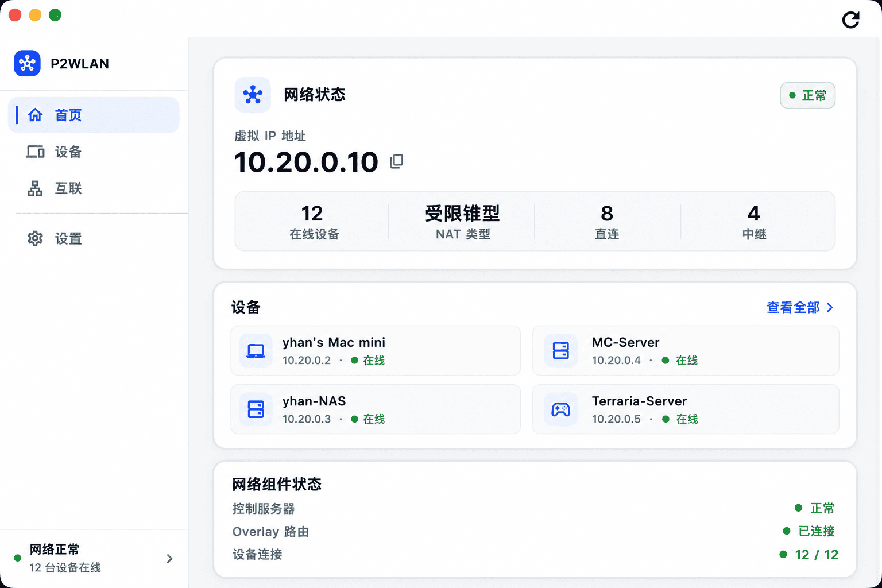Click the 受限锥型 NAT type value
The image size is (882, 588).
[462, 214]
